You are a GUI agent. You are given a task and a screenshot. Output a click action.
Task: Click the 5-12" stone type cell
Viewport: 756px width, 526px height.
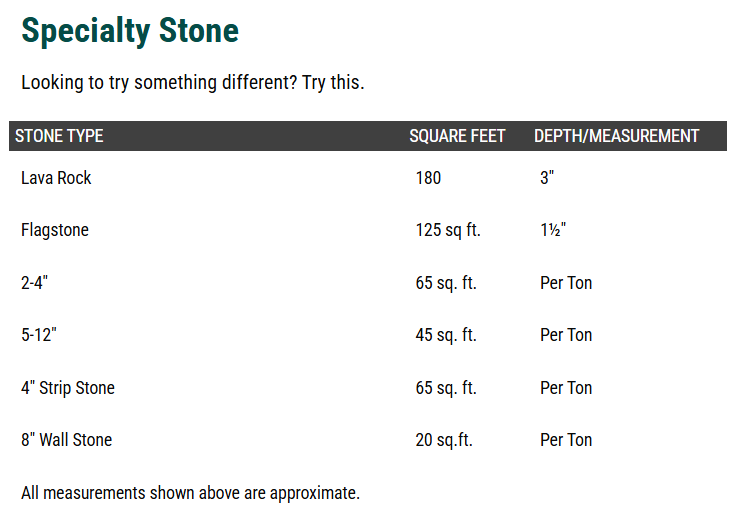pos(39,335)
